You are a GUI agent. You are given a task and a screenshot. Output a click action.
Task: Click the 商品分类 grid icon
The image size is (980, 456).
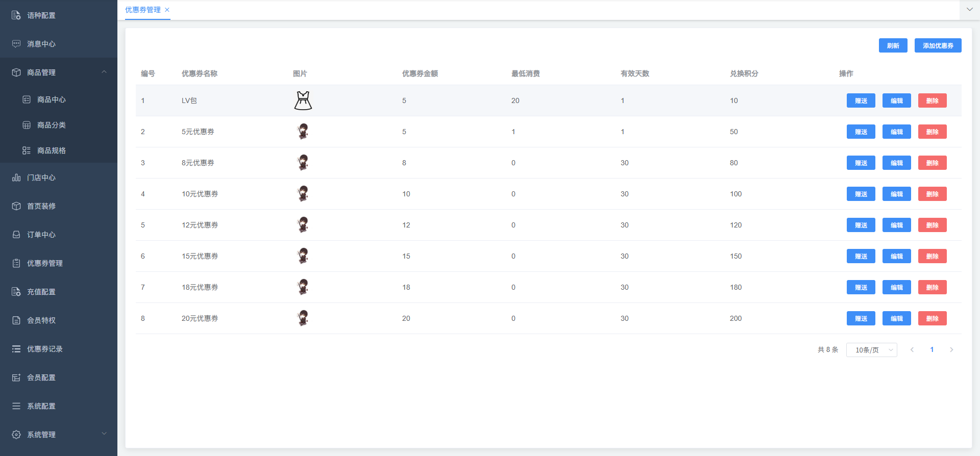[x=27, y=125]
